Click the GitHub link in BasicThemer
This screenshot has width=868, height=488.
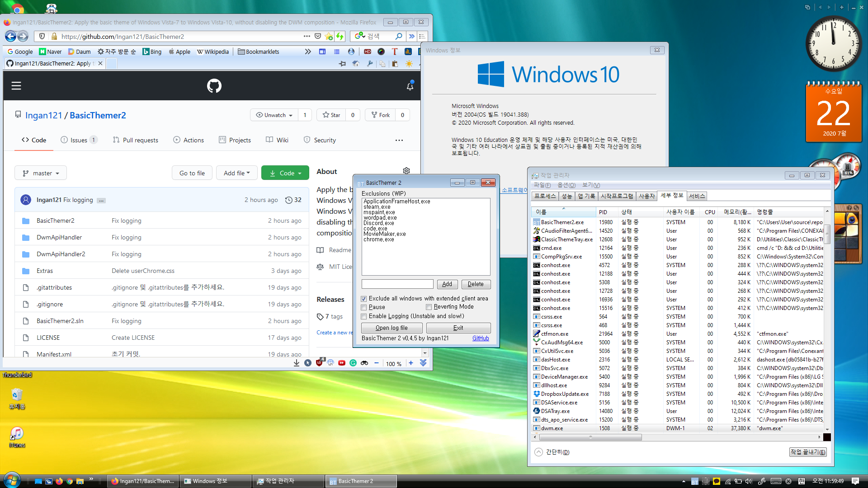click(480, 338)
